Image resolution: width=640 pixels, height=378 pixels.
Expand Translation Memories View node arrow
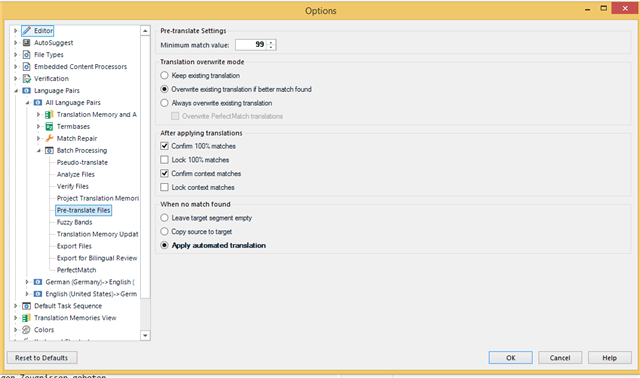click(x=16, y=318)
